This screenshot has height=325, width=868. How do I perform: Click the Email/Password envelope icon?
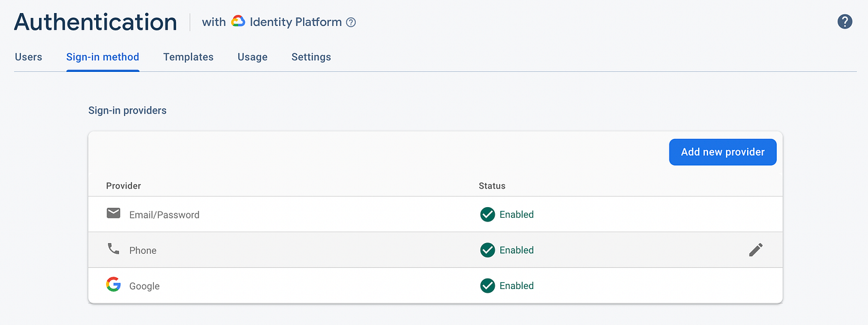click(113, 213)
